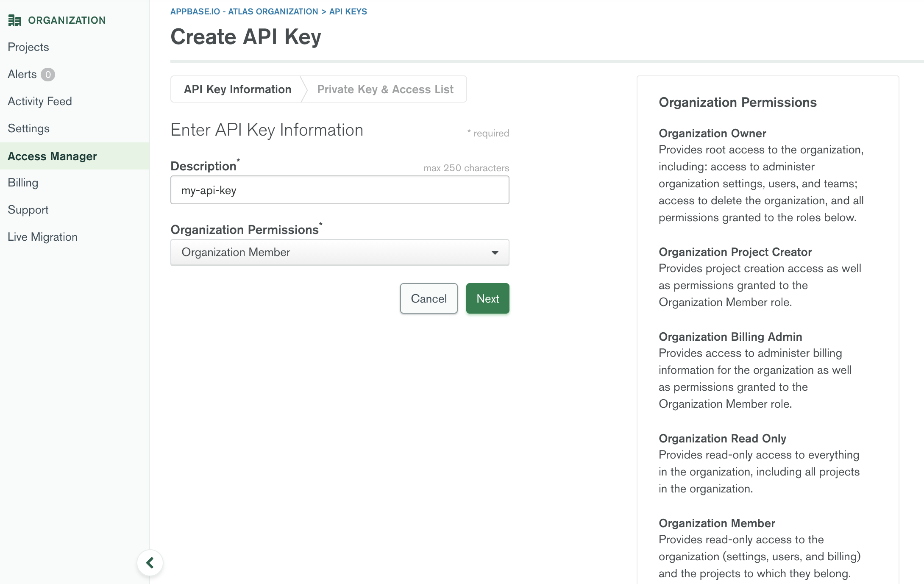Open organization Settings page
Image resolution: width=924 pixels, height=584 pixels.
click(28, 128)
